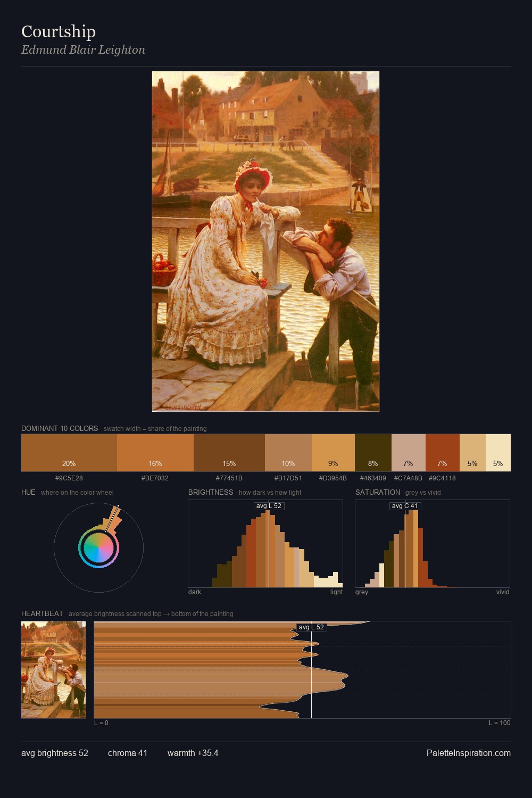The height and width of the screenshot is (798, 532).
Task: Choose the dark olive 8% swatch #463409
Action: 373,453
